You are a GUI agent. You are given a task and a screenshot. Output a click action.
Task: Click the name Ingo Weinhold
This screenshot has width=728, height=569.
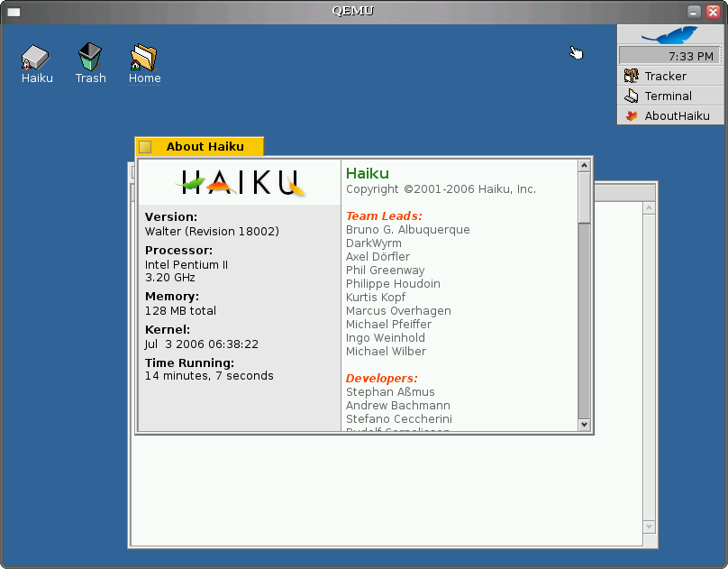coord(386,337)
